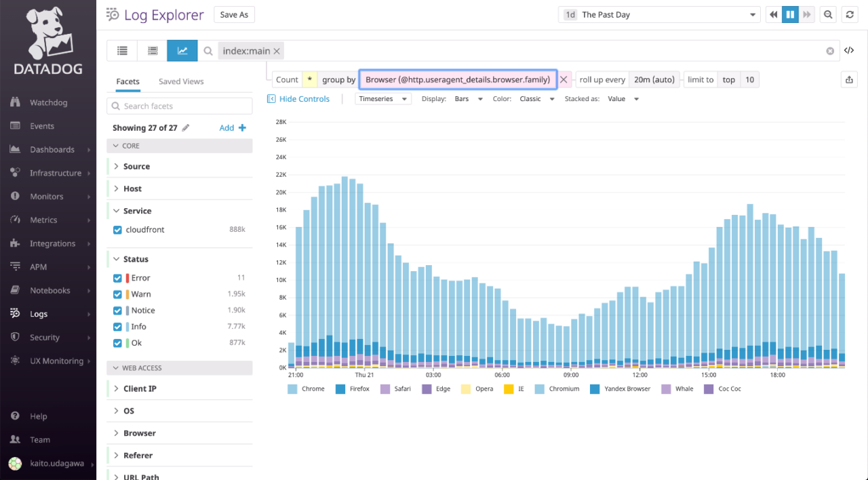This screenshot has width=868, height=480.
Task: Open the Watchdog section in sidebar
Action: coord(49,102)
